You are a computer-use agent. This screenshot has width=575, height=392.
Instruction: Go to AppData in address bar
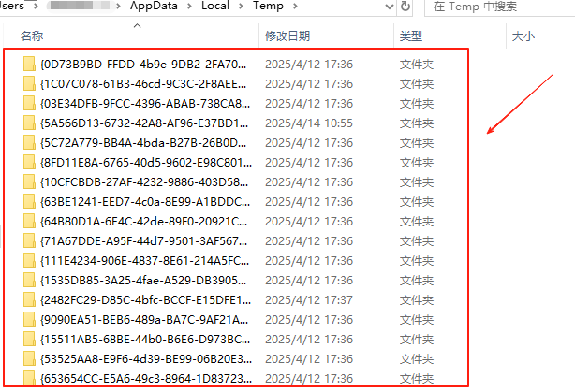[154, 6]
